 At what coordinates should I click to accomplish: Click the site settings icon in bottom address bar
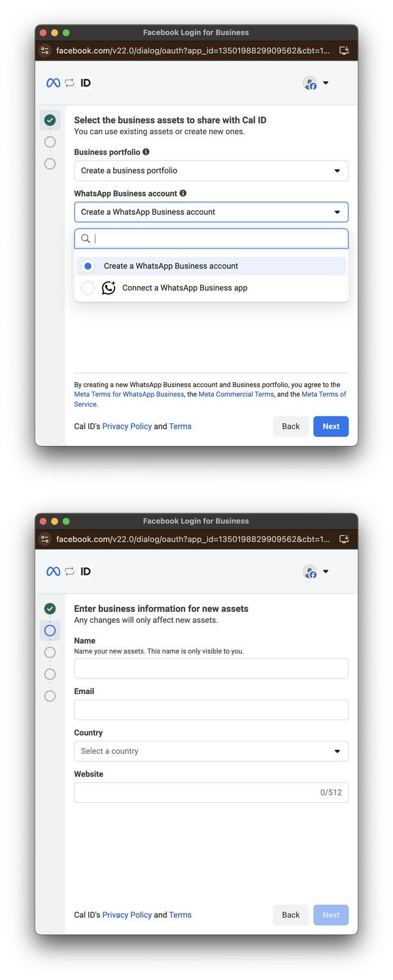45,540
